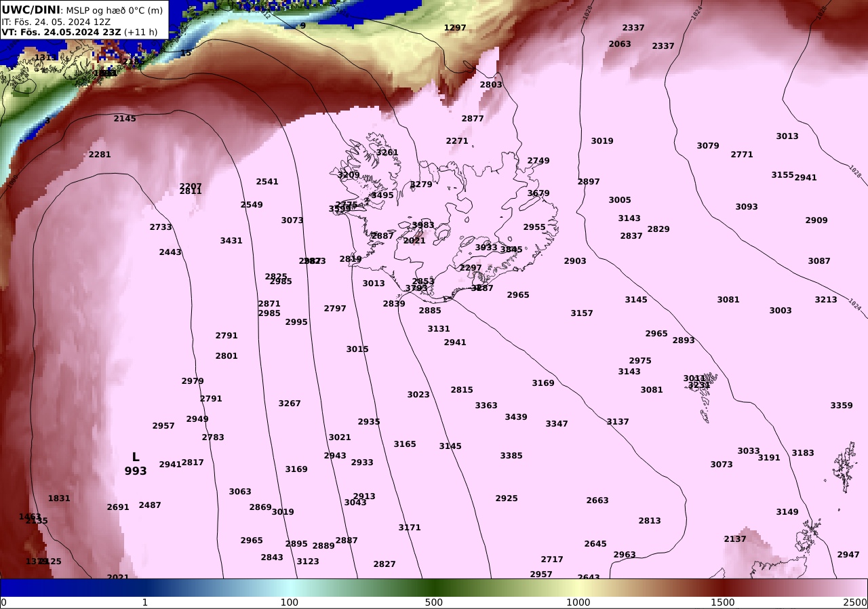Click the 2963 height value
Image resolution: width=868 pixels, height=609 pixels.
[625, 555]
